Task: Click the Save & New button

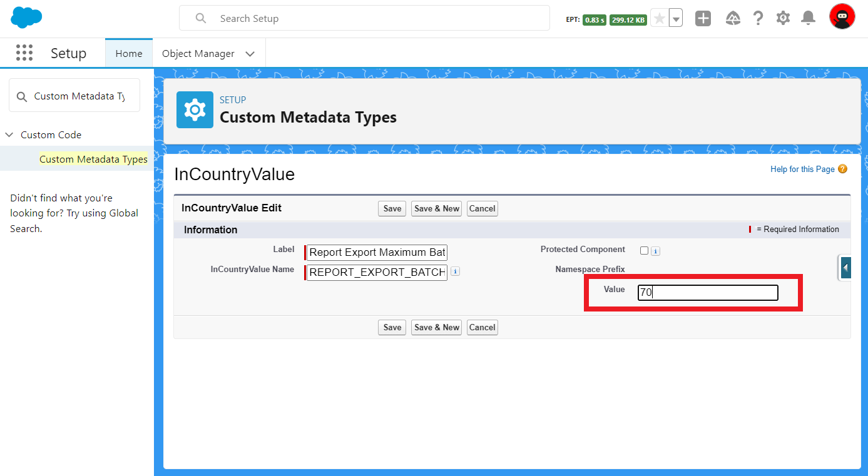Action: pos(436,208)
